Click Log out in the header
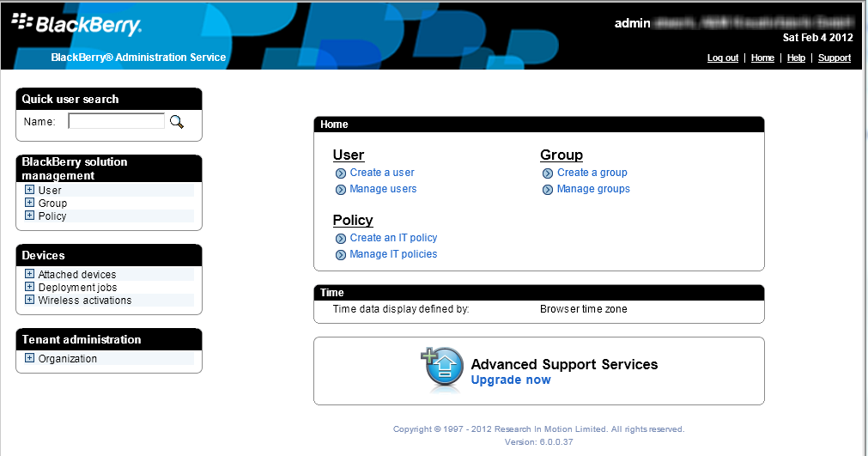 click(x=723, y=58)
